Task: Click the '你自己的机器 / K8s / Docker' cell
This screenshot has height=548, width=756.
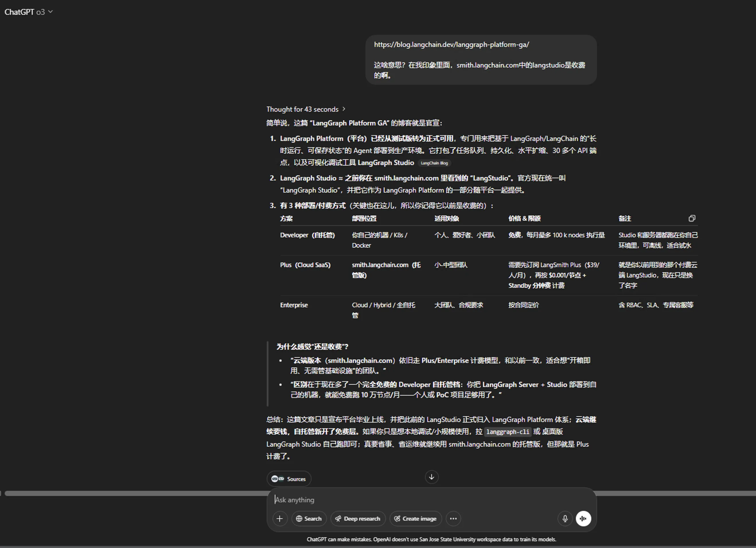Action: click(x=380, y=240)
